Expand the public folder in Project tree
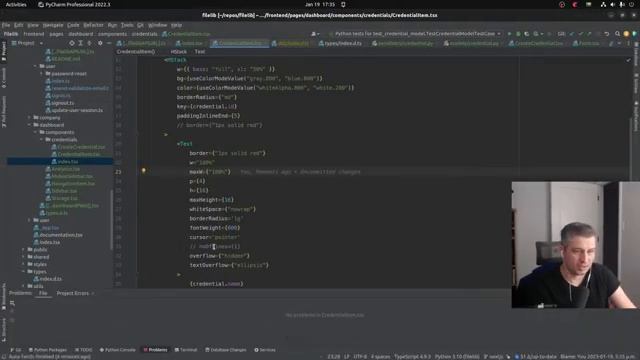 point(23,249)
